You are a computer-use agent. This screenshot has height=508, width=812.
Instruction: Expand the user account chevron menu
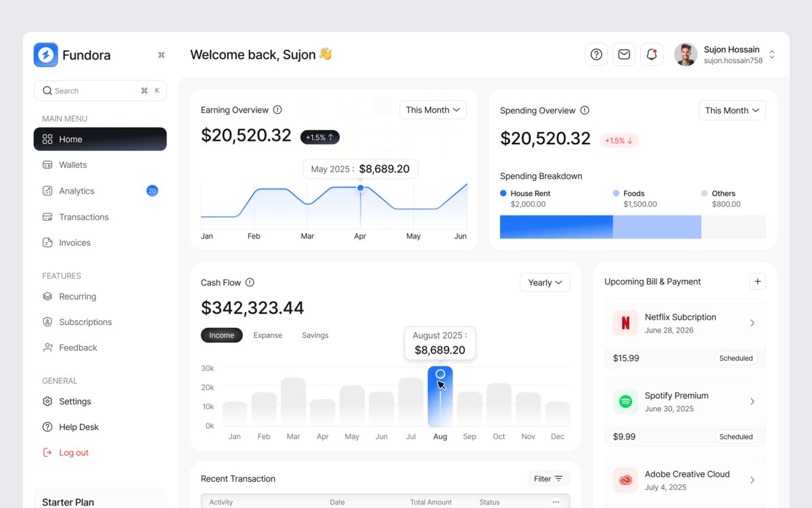[x=772, y=54]
